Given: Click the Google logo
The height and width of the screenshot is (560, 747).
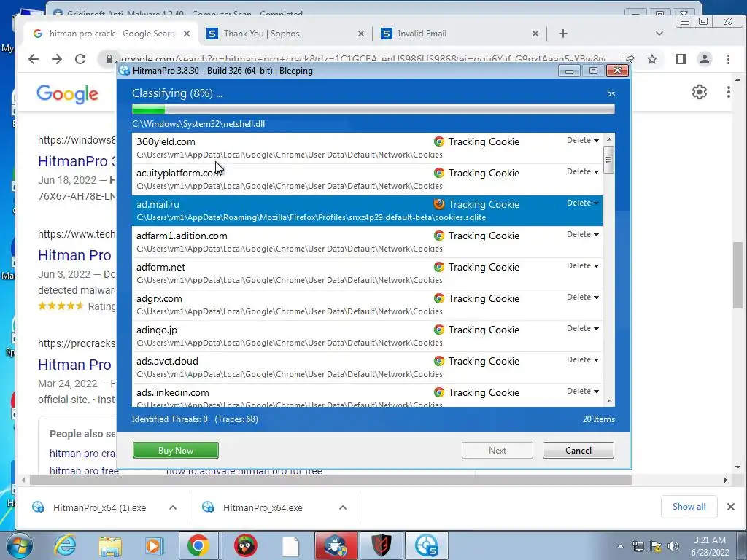Looking at the screenshot, I should tap(68, 94).
